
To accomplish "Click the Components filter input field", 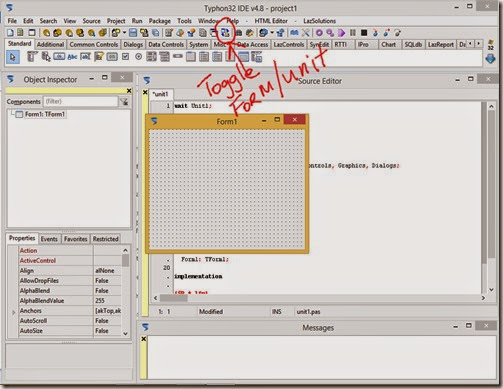I will tap(81, 101).
